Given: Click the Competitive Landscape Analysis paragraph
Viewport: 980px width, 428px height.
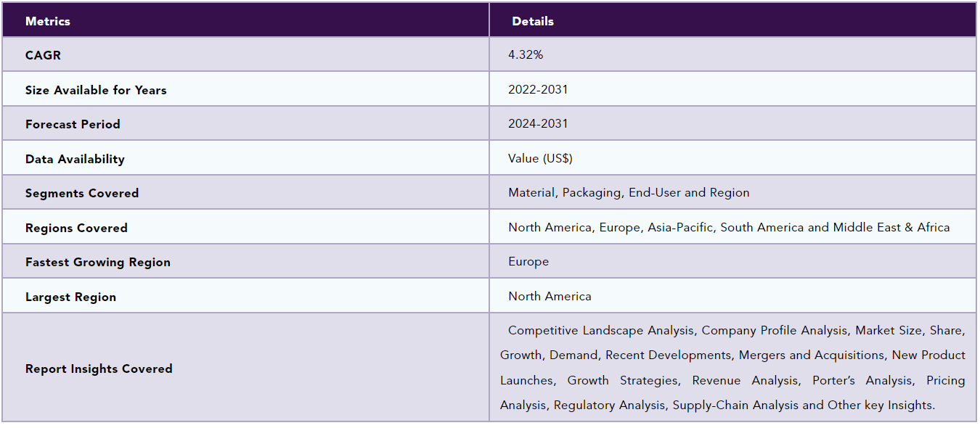Looking at the screenshot, I should tap(732, 368).
